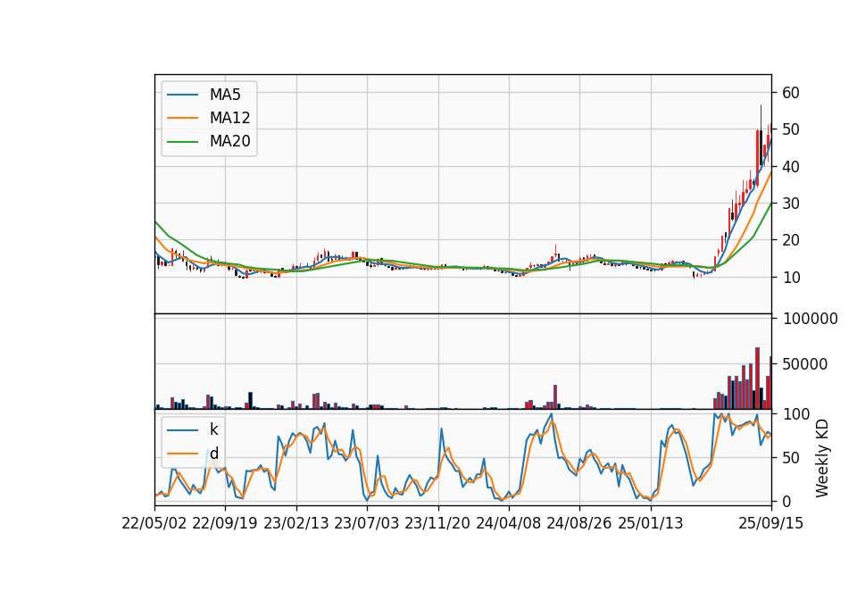
Task: Click the Weekly KD axis label
Action: (x=822, y=458)
